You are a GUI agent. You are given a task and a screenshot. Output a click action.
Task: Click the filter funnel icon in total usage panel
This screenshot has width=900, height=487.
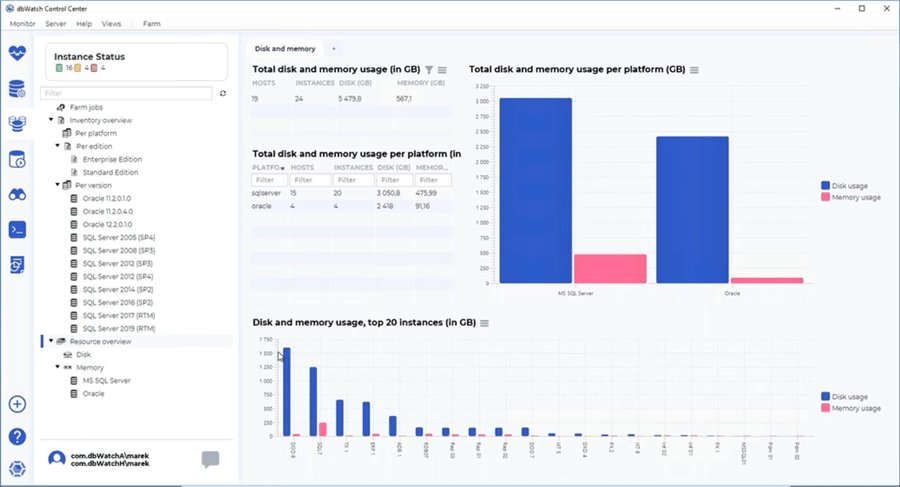(x=429, y=70)
